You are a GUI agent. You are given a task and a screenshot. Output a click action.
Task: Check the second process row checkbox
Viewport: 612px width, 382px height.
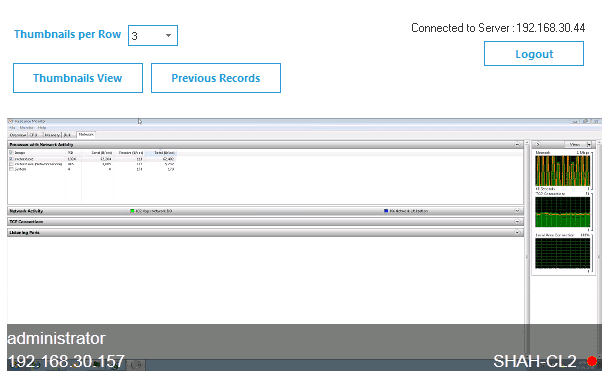11,164
